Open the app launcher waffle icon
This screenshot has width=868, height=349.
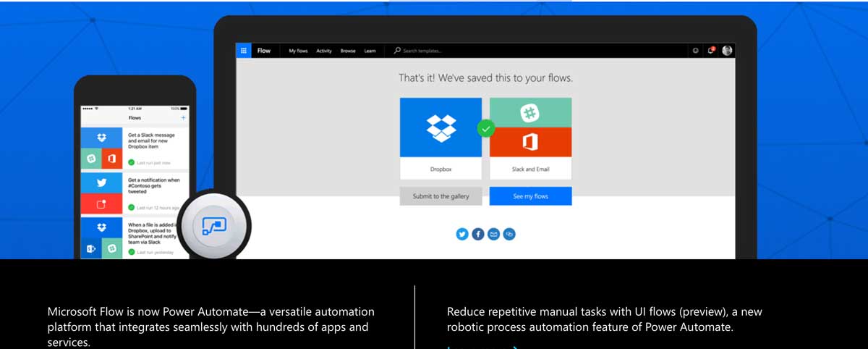point(244,51)
